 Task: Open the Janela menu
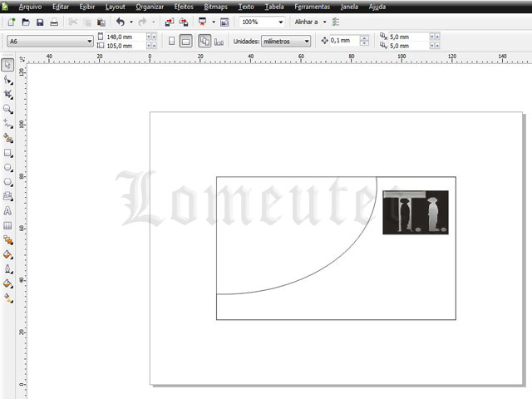[349, 7]
